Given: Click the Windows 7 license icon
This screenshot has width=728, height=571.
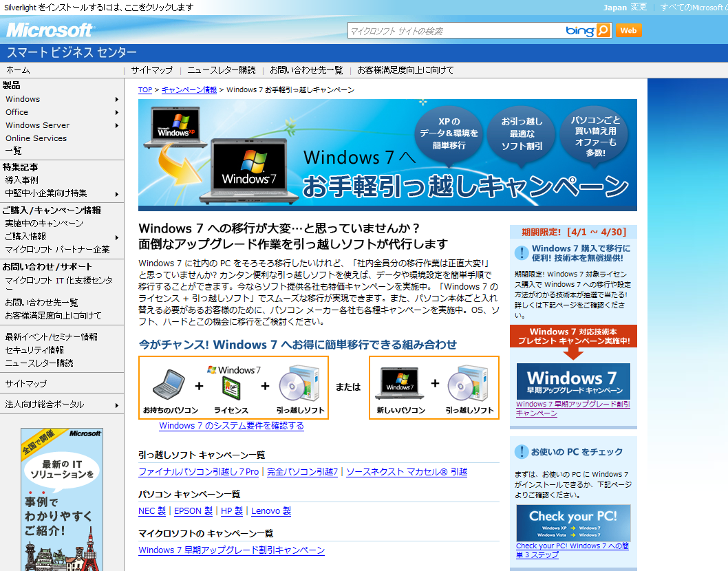Looking at the screenshot, I should coord(231,389).
